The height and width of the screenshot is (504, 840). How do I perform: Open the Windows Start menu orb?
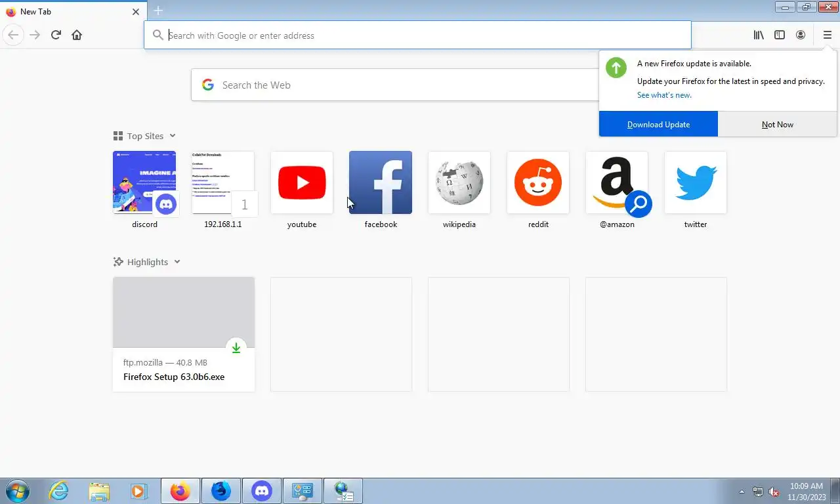tap(17, 491)
